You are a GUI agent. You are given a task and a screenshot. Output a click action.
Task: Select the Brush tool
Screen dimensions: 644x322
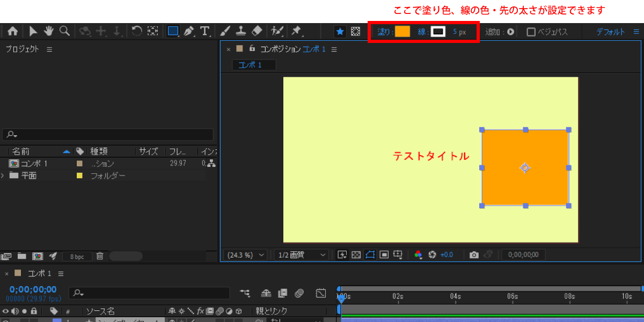(225, 31)
